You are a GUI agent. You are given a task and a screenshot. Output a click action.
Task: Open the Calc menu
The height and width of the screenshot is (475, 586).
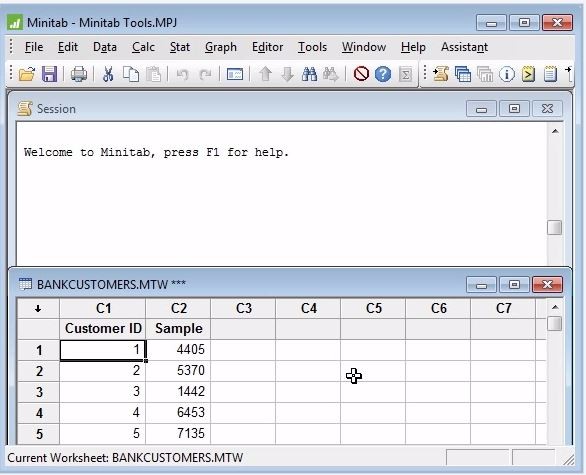pos(143,47)
